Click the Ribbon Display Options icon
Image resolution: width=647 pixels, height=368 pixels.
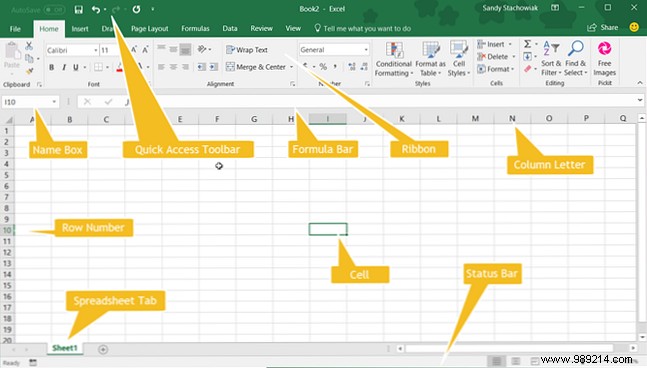(555, 8)
